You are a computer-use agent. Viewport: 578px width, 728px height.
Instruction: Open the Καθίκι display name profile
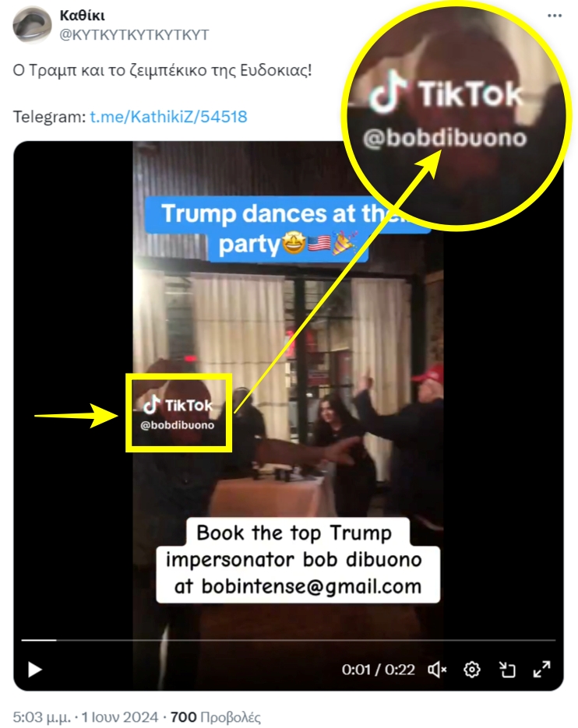pyautogui.click(x=83, y=16)
